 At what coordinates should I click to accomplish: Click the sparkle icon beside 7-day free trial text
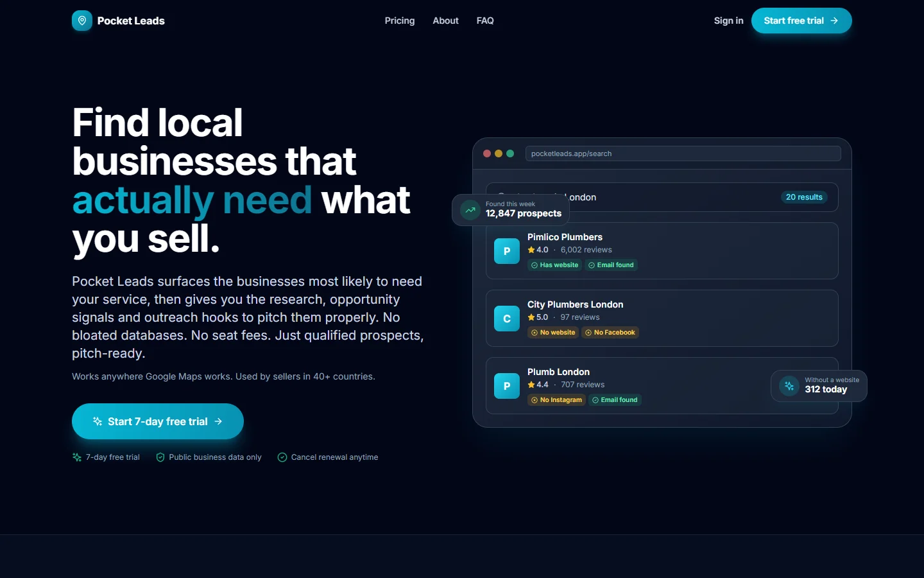[x=77, y=457]
